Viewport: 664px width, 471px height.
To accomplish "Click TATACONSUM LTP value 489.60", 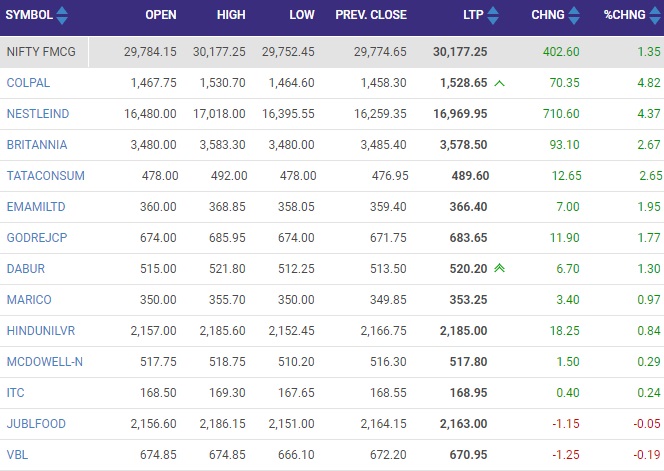I will click(x=470, y=175).
